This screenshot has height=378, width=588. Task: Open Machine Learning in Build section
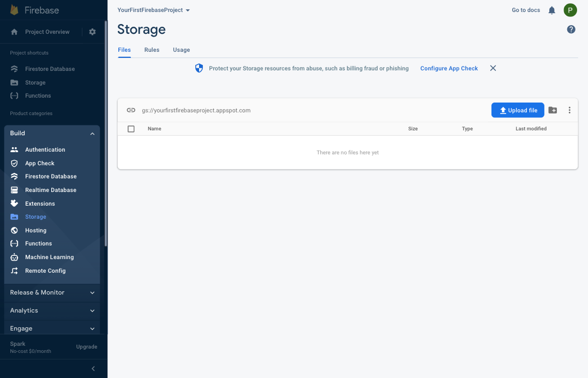click(x=49, y=257)
